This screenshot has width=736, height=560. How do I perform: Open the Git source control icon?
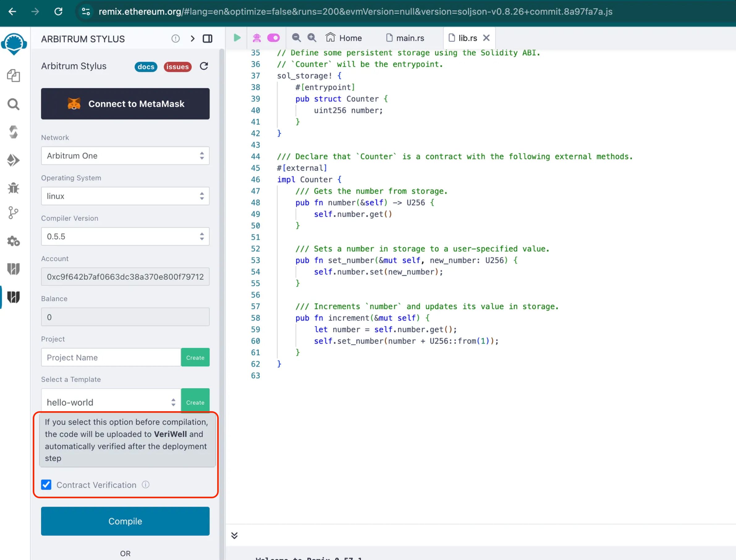coord(13,213)
